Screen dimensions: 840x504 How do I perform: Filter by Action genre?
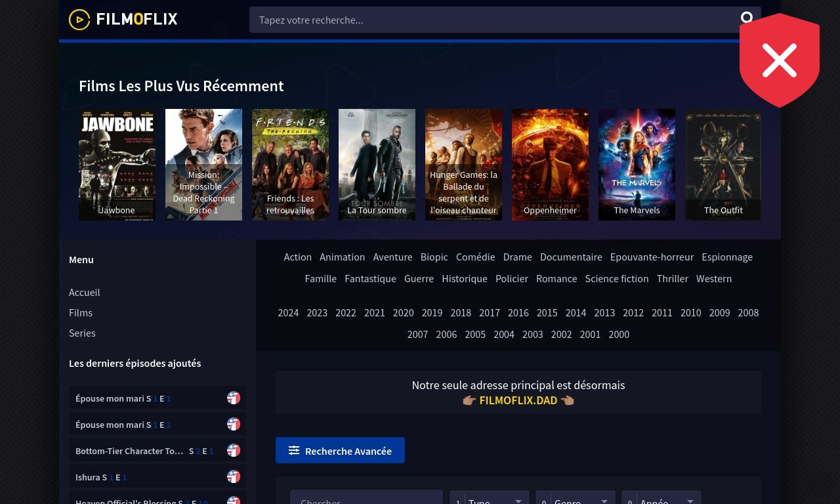pos(298,257)
